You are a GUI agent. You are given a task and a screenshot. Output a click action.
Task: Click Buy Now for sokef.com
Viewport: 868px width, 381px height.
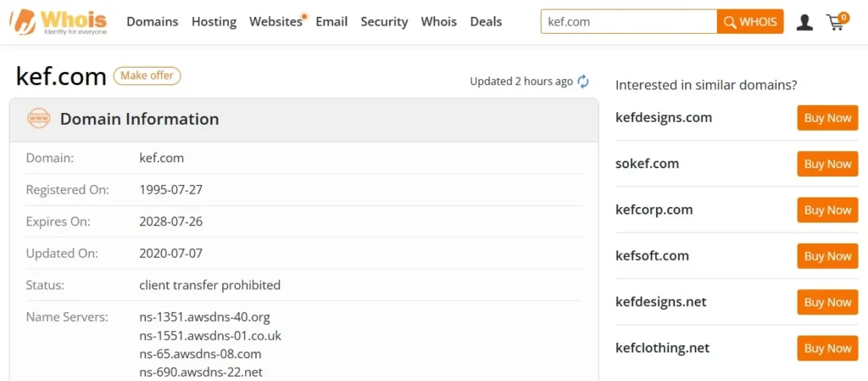pyautogui.click(x=827, y=164)
